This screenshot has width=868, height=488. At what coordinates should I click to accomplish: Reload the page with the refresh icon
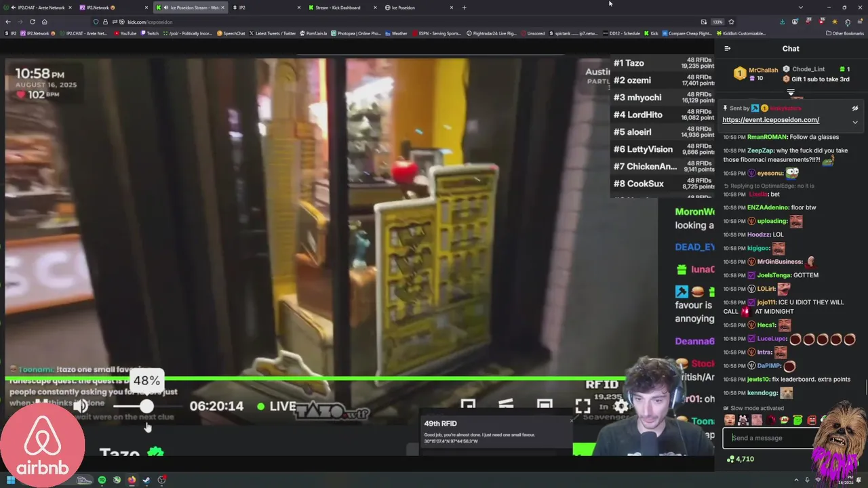click(33, 22)
